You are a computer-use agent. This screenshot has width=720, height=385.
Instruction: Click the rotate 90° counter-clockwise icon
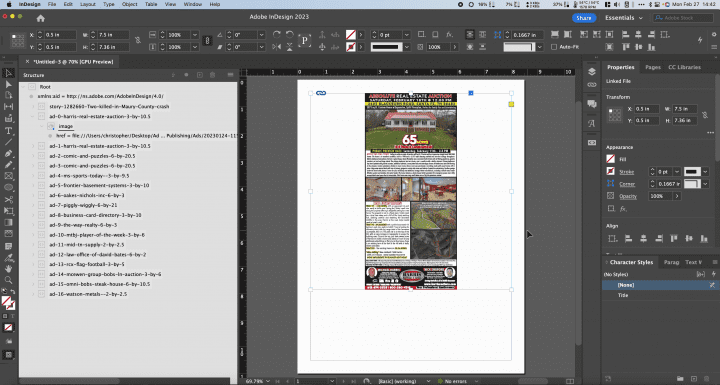point(290,34)
